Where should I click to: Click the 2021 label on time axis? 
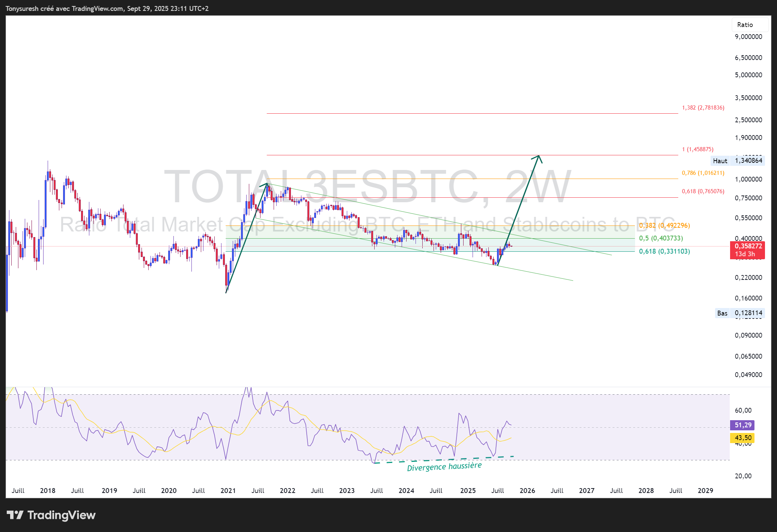coord(228,490)
